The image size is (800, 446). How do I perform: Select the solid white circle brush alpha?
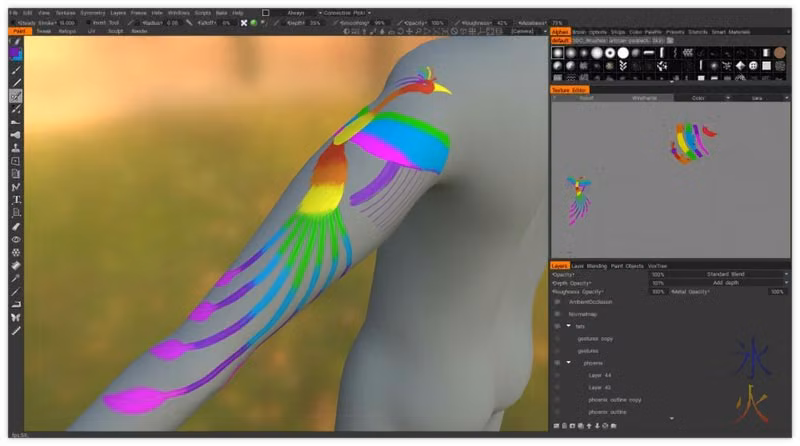(623, 53)
